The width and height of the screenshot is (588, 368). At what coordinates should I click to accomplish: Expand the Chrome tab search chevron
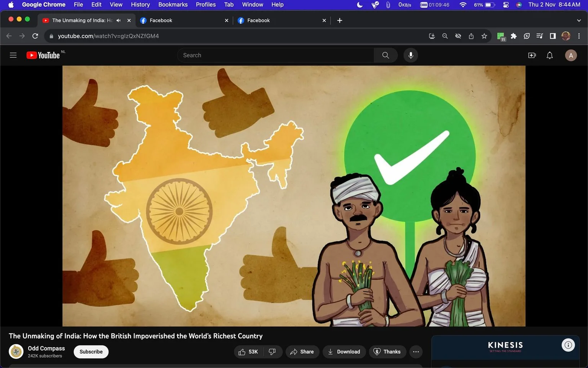pyautogui.click(x=579, y=20)
